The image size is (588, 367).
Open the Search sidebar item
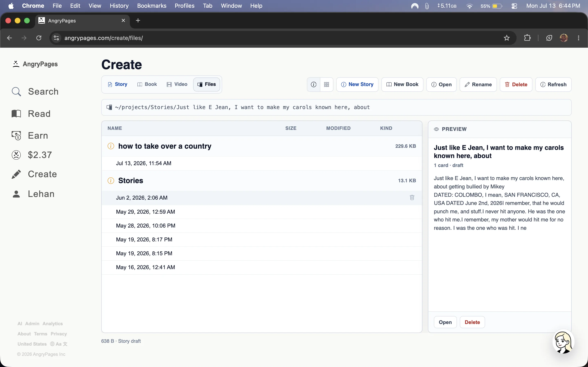[35, 92]
